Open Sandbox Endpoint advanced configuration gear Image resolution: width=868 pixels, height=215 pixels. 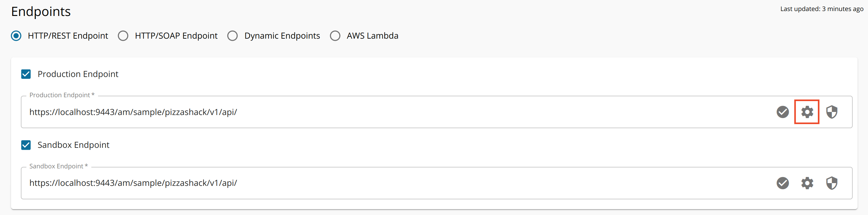807,183
